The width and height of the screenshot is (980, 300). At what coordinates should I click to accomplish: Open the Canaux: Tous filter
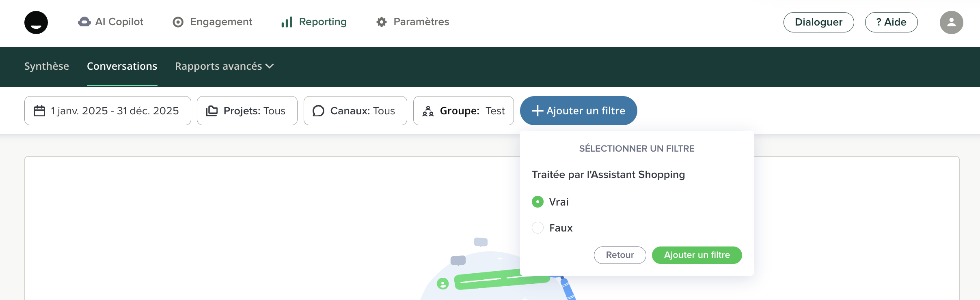click(x=355, y=111)
